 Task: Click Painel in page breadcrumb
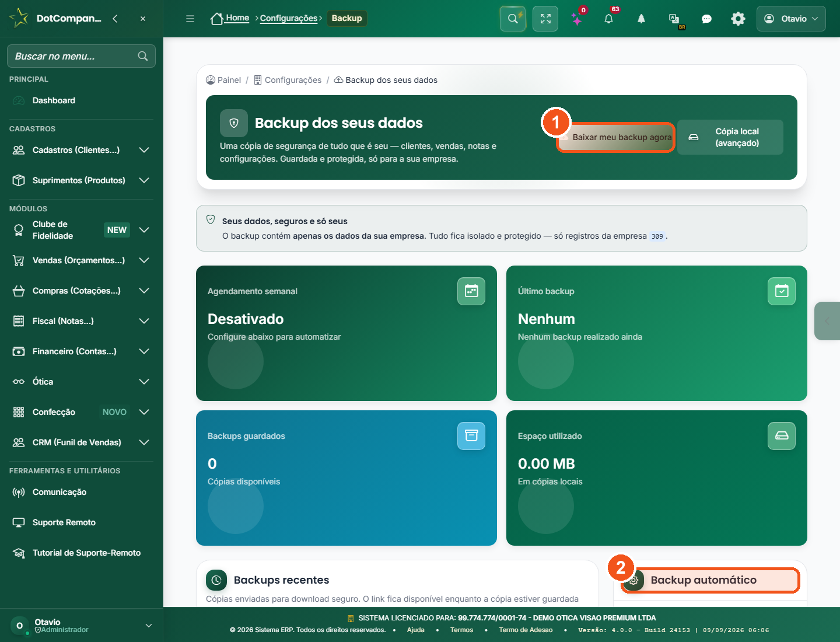(x=223, y=80)
